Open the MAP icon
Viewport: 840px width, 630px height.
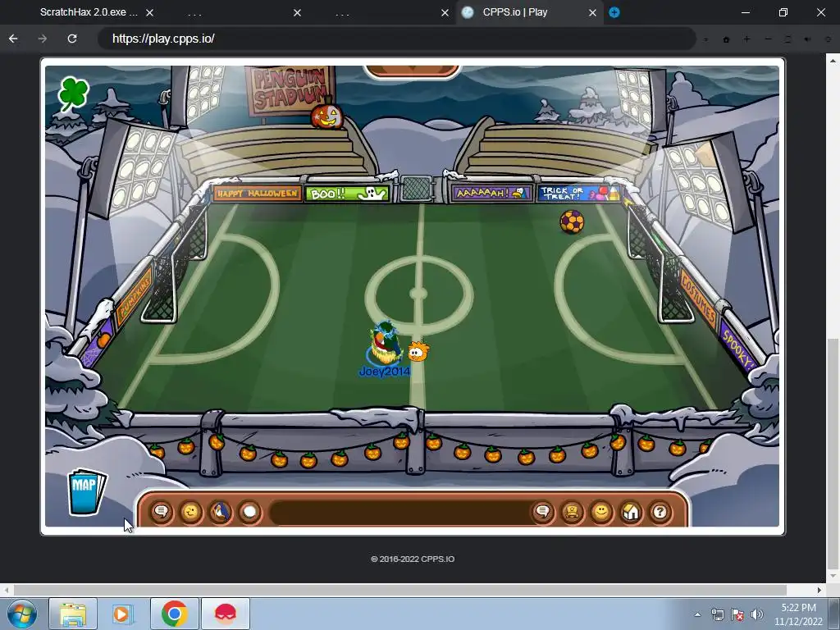(87, 491)
